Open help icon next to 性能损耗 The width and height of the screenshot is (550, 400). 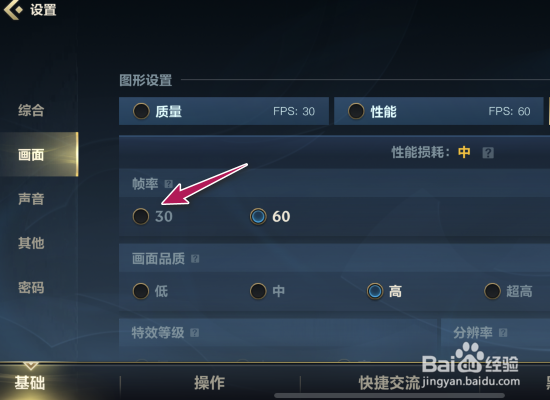pos(488,153)
